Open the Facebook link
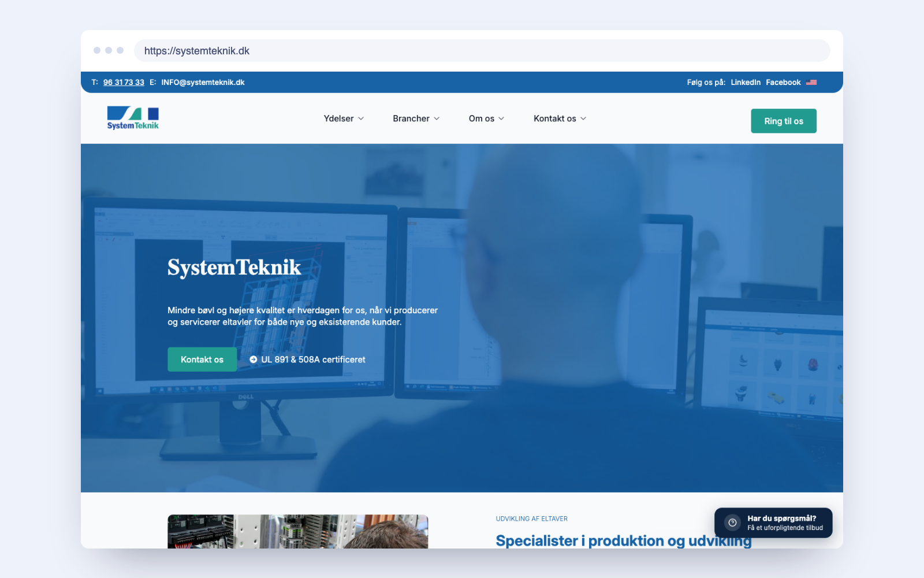 pyautogui.click(x=783, y=83)
